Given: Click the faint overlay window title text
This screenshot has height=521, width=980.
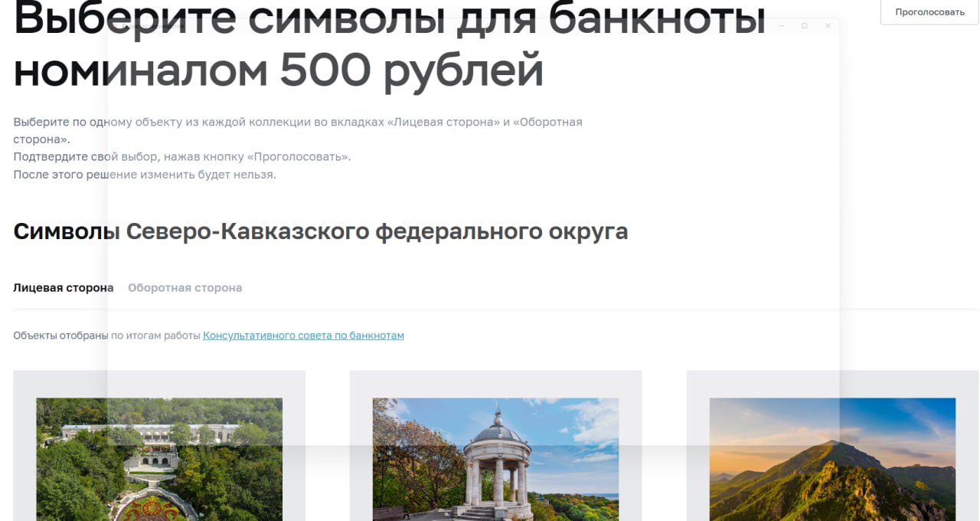Looking at the screenshot, I should (153, 26).
